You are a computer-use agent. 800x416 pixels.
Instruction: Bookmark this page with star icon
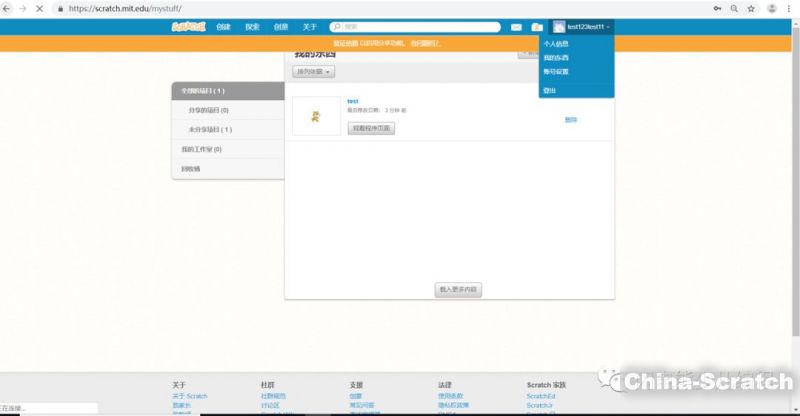[x=751, y=8]
